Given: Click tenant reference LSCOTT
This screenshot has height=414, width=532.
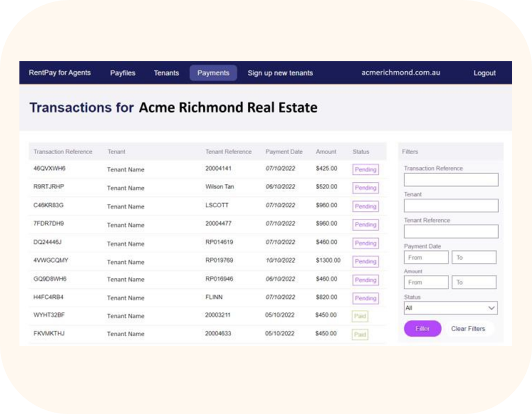Looking at the screenshot, I should pos(217,205).
